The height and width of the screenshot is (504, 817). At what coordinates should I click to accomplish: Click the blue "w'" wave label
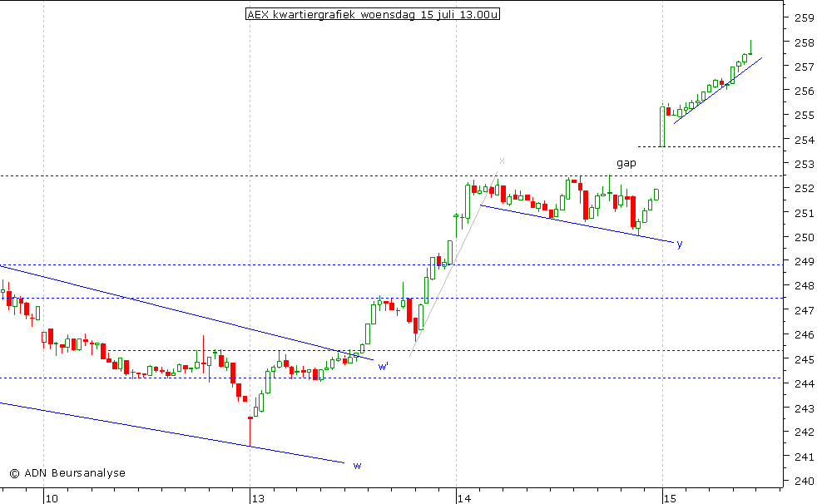click(x=383, y=367)
